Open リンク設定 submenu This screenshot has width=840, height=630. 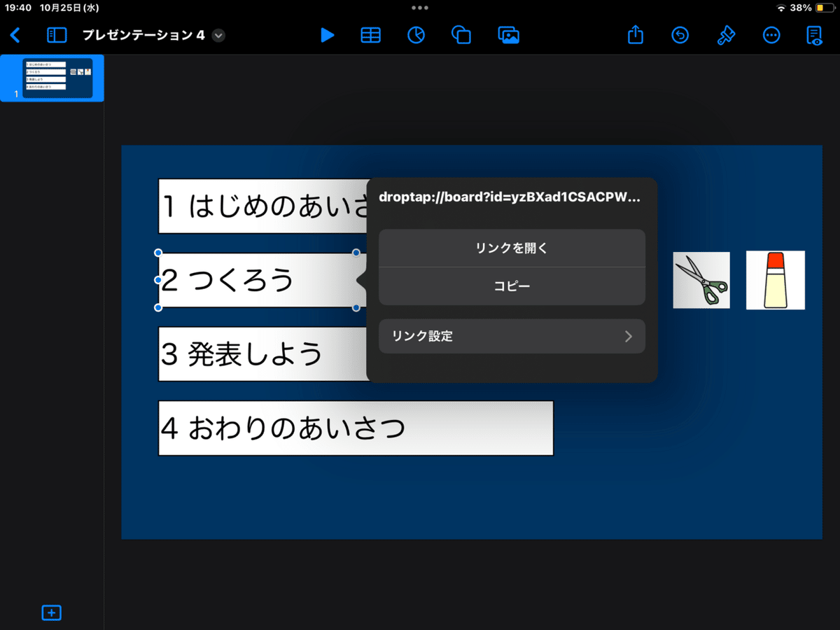point(512,337)
